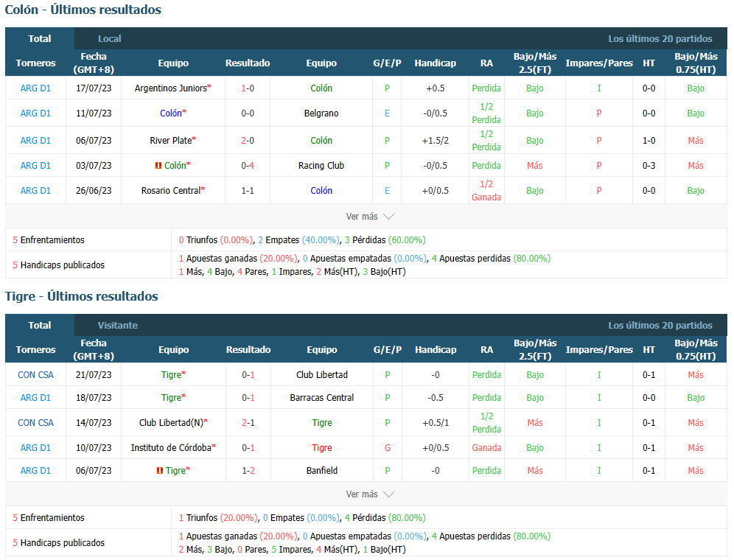Click Handicap column header in Tigre table
This screenshot has height=560, width=734.
[436, 350]
